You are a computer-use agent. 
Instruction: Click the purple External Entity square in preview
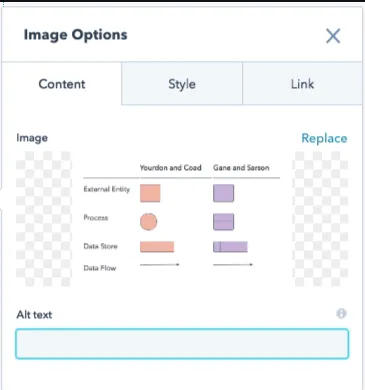click(x=223, y=193)
